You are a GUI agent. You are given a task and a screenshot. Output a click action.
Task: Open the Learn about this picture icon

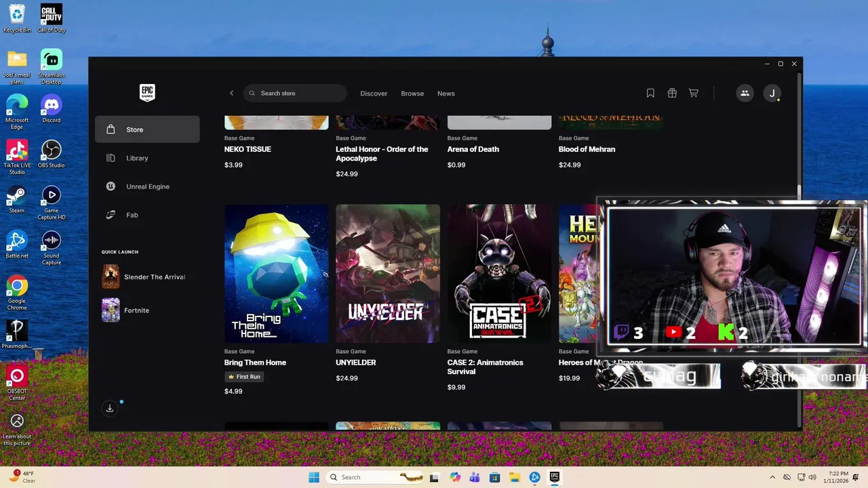click(x=17, y=430)
